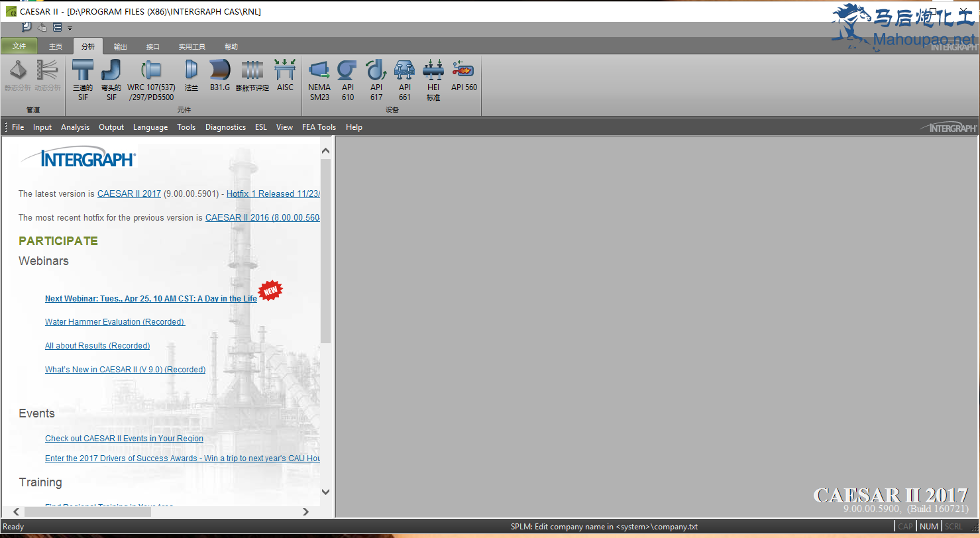Open All about Results (Recorded) link
Viewport: 980px width, 538px height.
coord(97,346)
